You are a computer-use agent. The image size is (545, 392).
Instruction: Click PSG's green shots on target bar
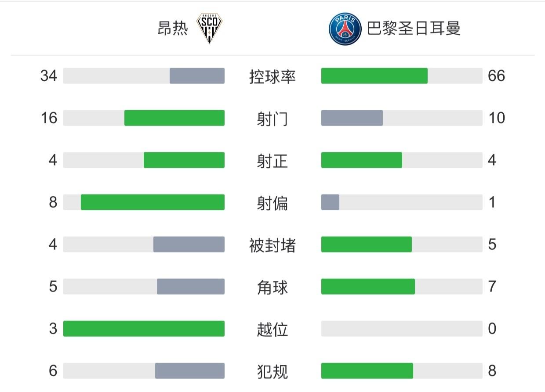point(361,160)
